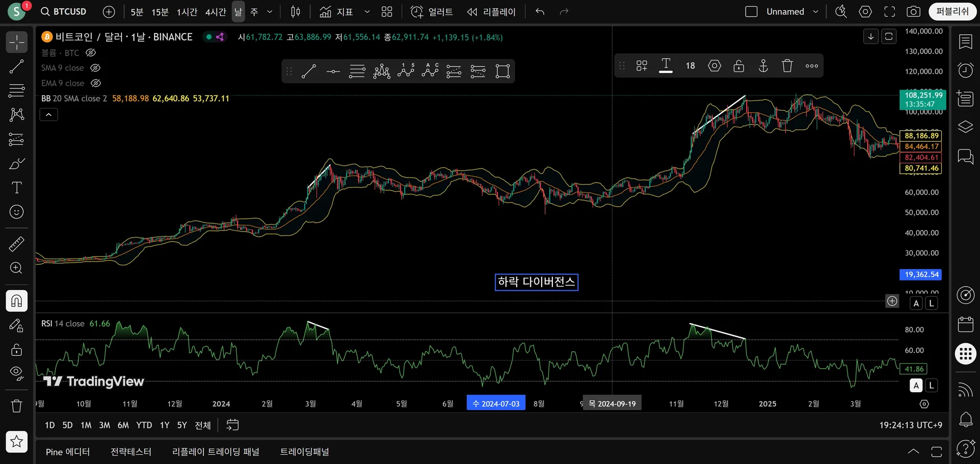Collapse the indicator legend with the chevron
980x464 pixels.
point(48,115)
